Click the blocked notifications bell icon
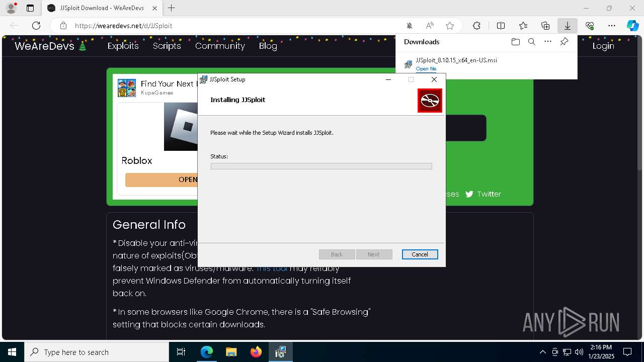644x362 pixels. pyautogui.click(x=410, y=26)
